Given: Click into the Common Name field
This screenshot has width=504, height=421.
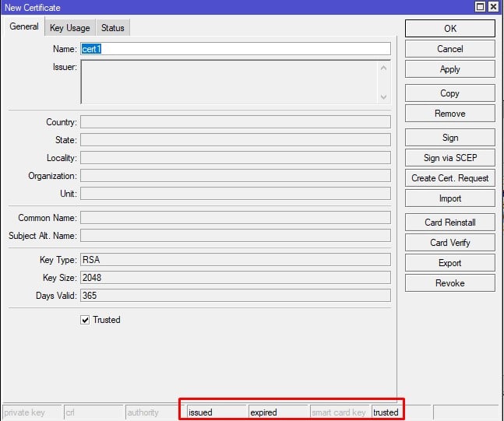Looking at the screenshot, I should click(235, 218).
